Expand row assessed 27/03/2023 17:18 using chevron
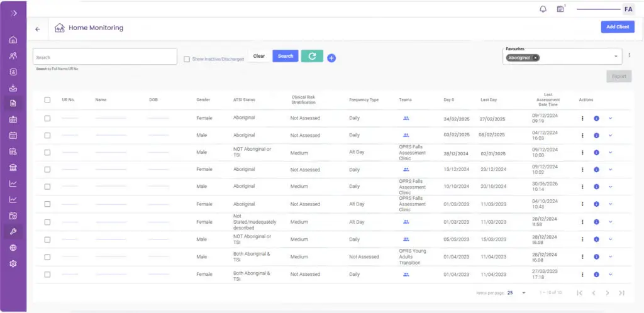Image resolution: width=644 pixels, height=313 pixels. point(610,275)
